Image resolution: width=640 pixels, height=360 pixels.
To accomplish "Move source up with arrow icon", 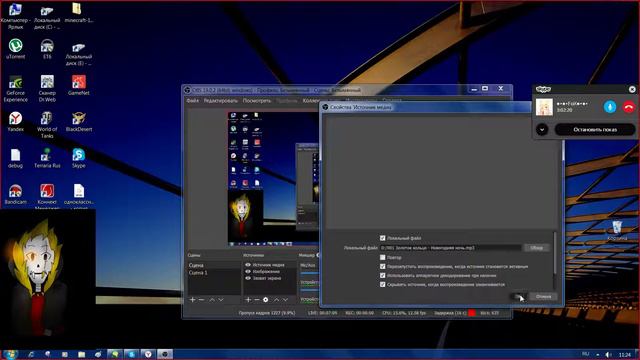I will [x=276, y=300].
